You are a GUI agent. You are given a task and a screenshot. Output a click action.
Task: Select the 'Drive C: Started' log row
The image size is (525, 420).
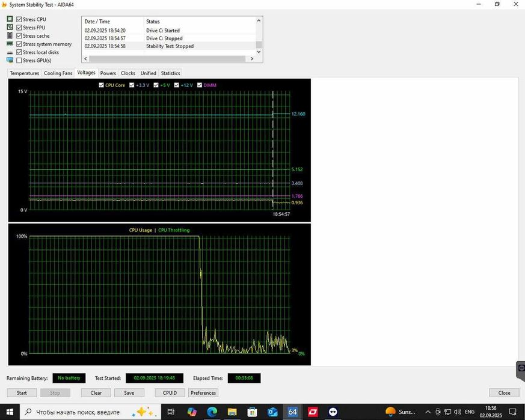(x=169, y=31)
